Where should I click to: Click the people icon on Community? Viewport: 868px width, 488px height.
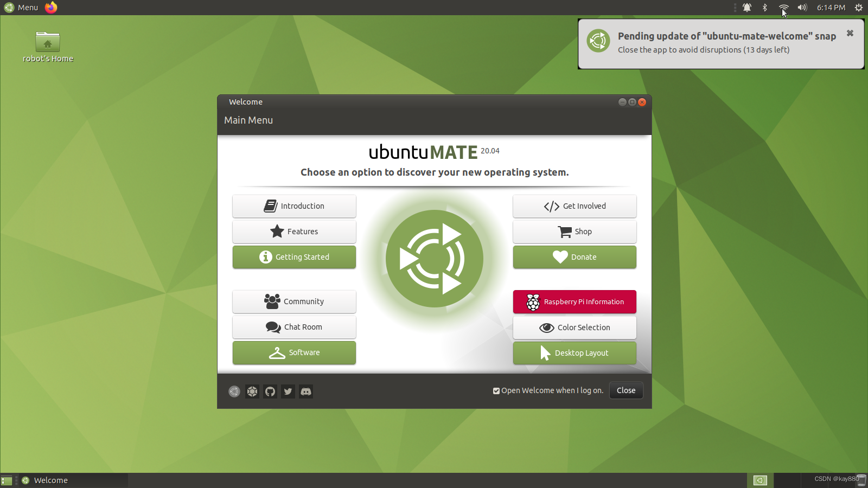(272, 301)
